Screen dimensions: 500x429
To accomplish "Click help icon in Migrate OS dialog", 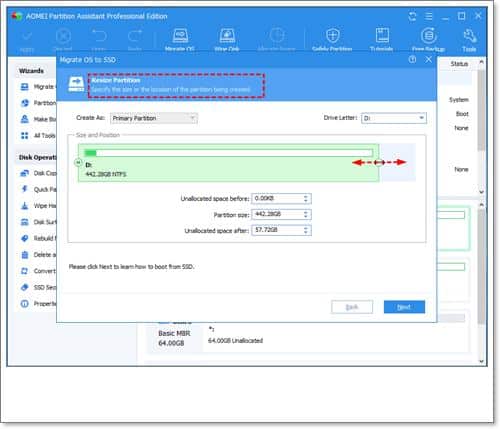I will [412, 59].
